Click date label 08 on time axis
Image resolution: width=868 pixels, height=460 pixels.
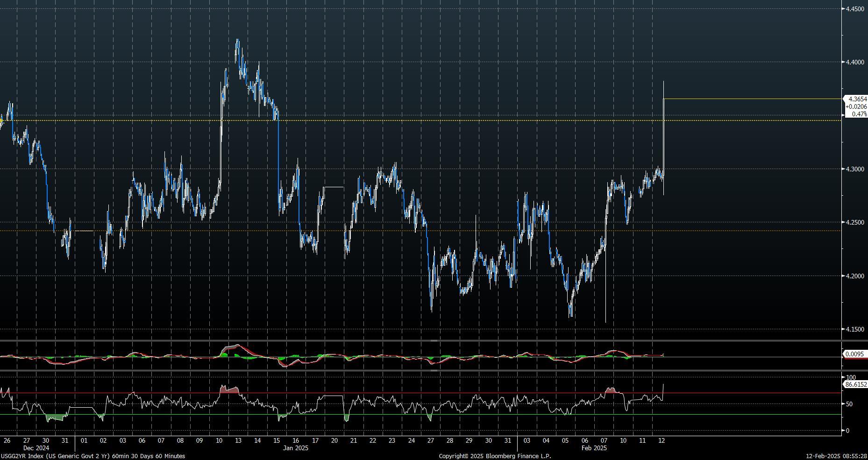point(180,440)
